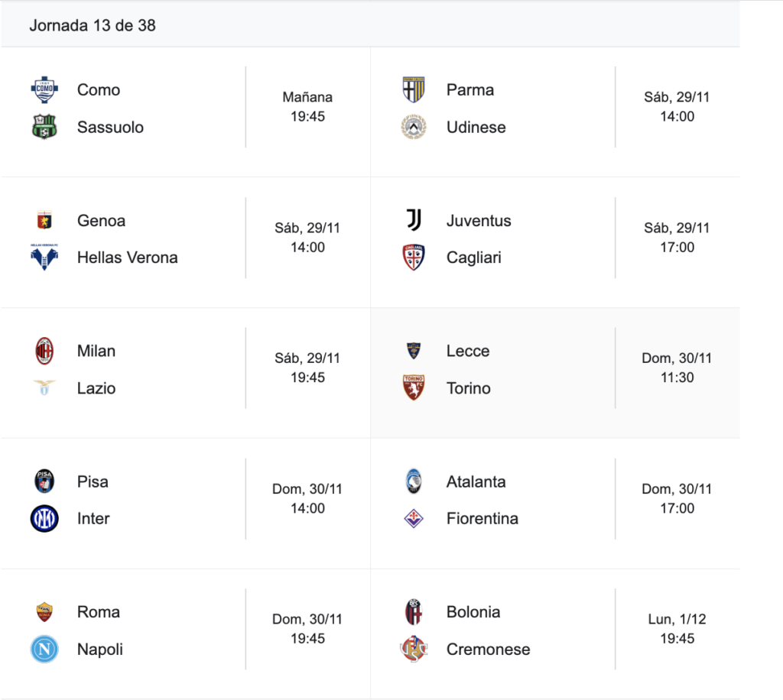Open Bolonia match date Lun, 1/12
783x700 pixels.
point(677,619)
